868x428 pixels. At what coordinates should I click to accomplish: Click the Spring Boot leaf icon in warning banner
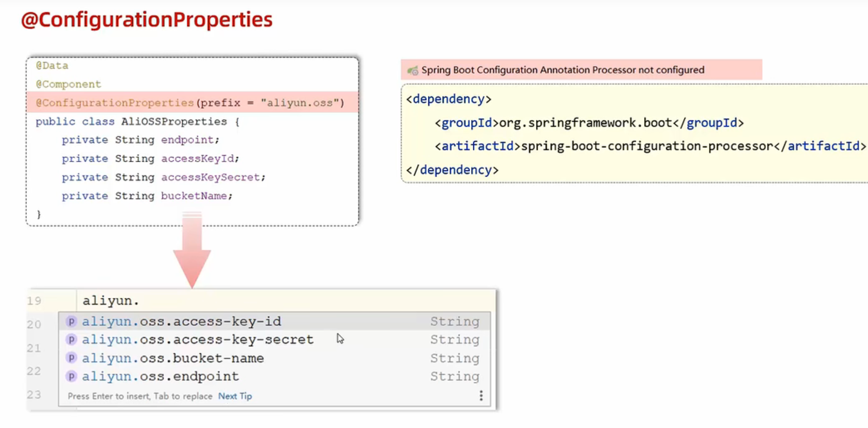pyautogui.click(x=413, y=70)
